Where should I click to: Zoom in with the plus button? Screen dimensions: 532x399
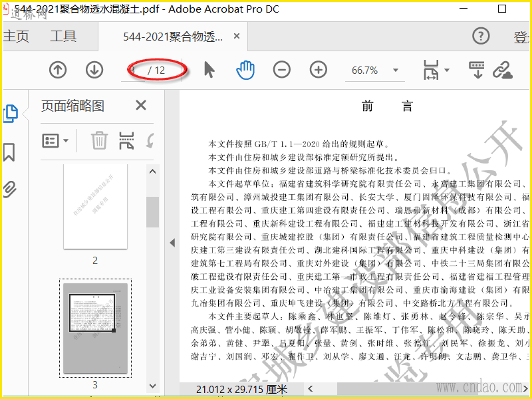(318, 70)
